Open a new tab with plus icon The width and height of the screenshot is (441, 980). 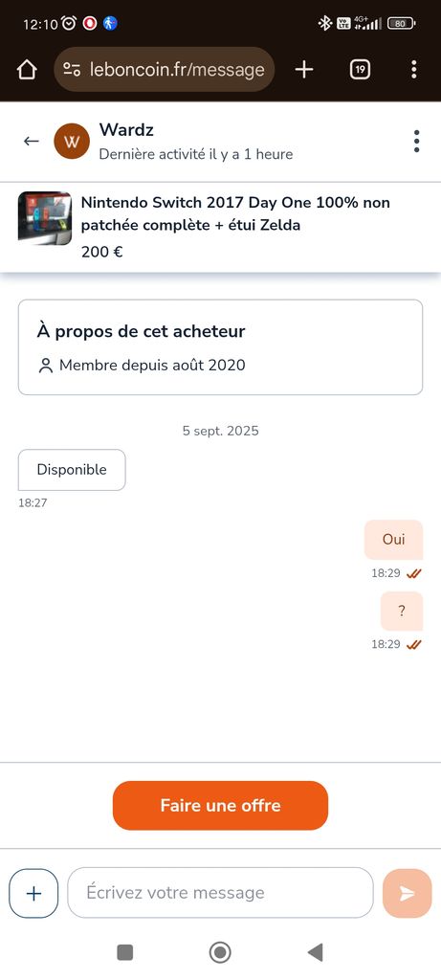pos(303,69)
